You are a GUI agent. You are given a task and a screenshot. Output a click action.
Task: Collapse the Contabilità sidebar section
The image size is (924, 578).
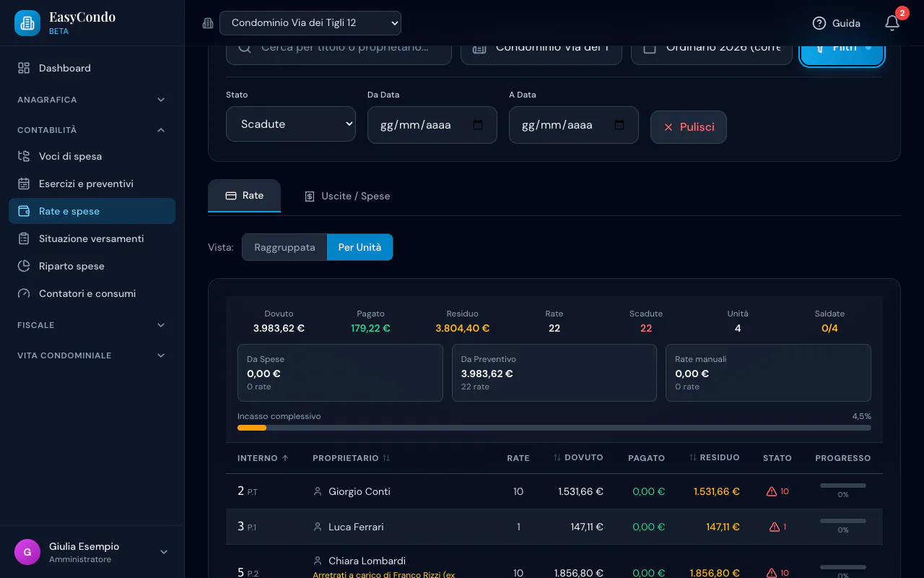pos(92,130)
